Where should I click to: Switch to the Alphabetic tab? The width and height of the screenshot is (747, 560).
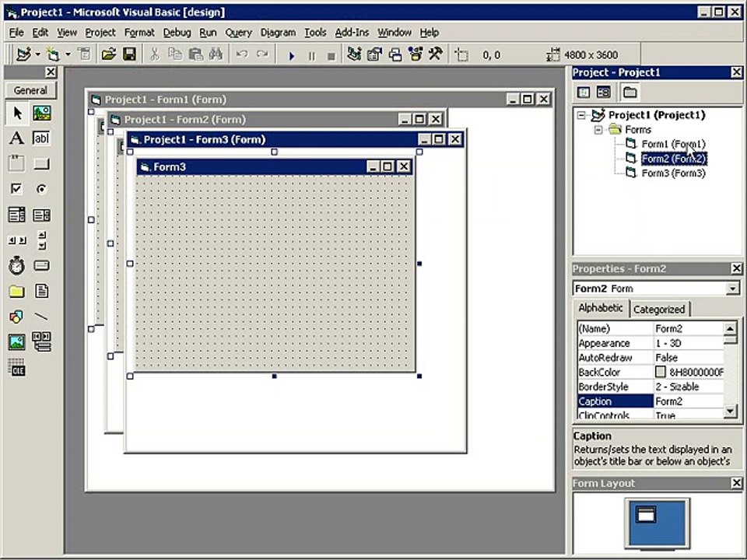point(600,308)
